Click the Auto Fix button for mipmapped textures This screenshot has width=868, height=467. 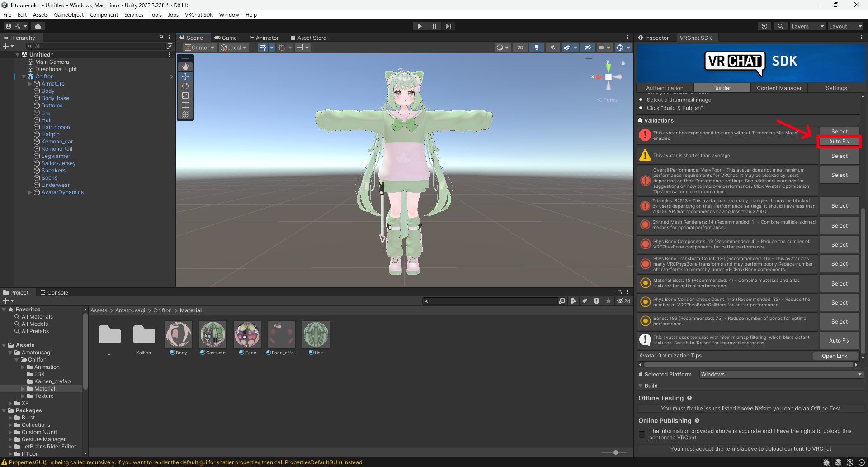pos(840,141)
